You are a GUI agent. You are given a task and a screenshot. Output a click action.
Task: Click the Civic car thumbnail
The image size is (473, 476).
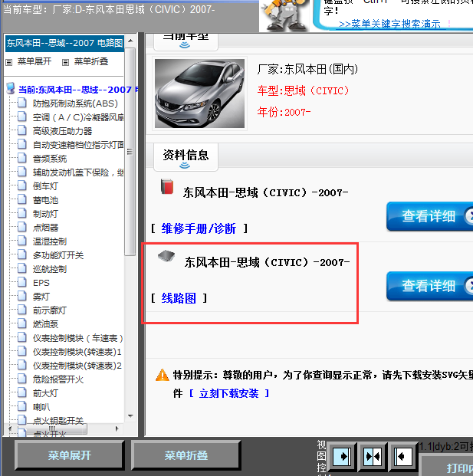[199, 94]
